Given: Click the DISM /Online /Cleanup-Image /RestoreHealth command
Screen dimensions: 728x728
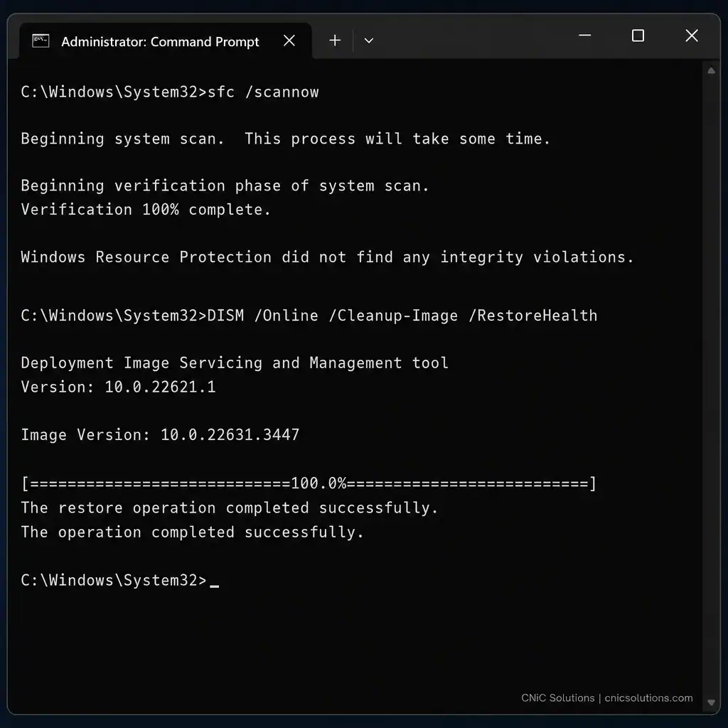Looking at the screenshot, I should (x=309, y=316).
